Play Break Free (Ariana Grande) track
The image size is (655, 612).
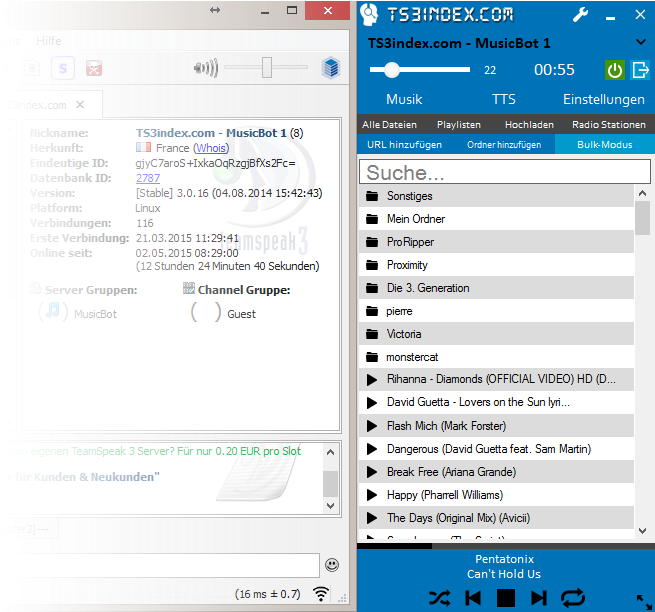(371, 472)
